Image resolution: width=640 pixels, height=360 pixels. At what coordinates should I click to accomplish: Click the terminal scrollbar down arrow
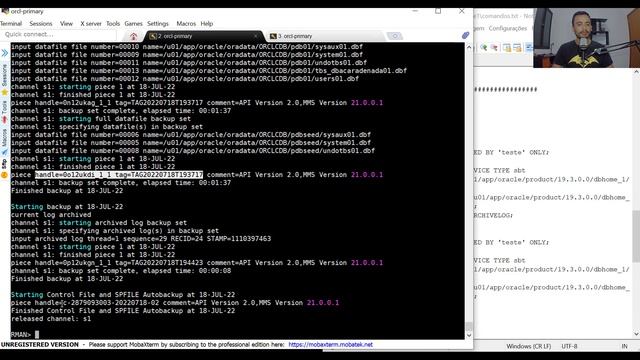click(469, 336)
